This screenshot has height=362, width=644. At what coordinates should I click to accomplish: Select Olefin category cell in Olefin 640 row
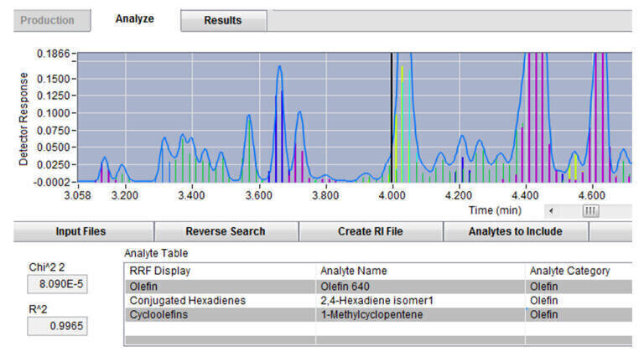pyautogui.click(x=579, y=287)
